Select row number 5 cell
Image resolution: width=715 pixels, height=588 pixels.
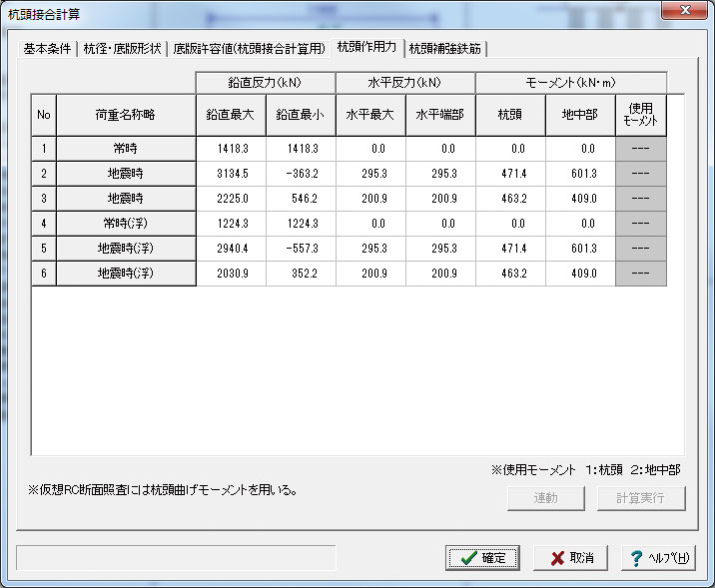tap(44, 249)
